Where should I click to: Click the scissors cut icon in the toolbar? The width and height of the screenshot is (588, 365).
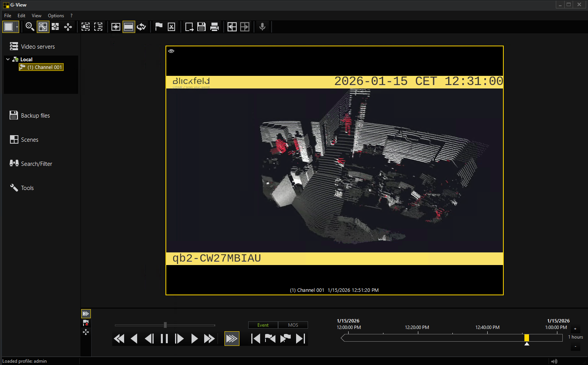[x=171, y=27]
